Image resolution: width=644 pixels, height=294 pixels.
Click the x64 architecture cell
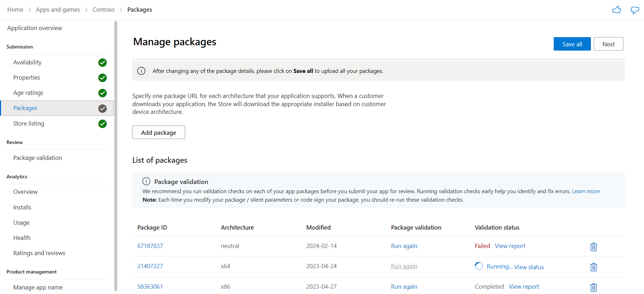pos(226,266)
